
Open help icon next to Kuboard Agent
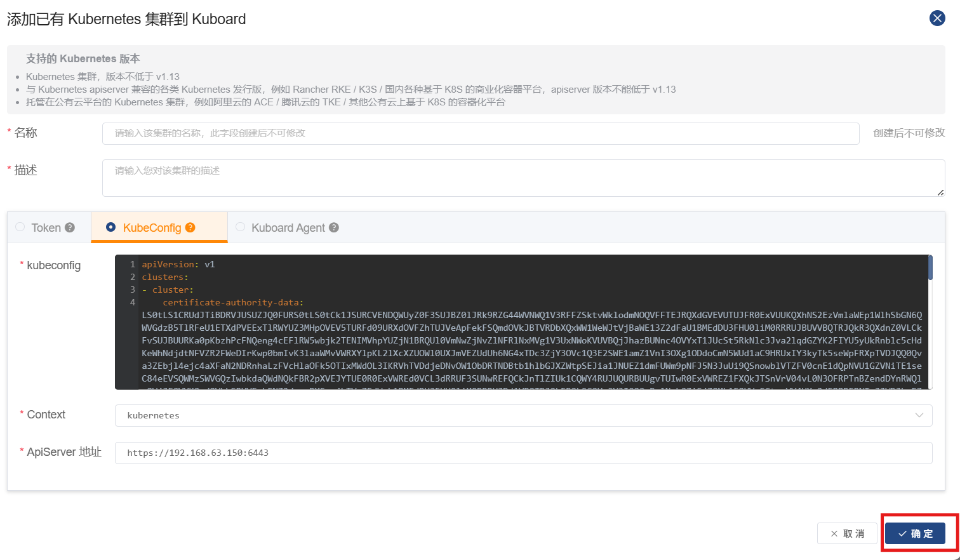(334, 227)
